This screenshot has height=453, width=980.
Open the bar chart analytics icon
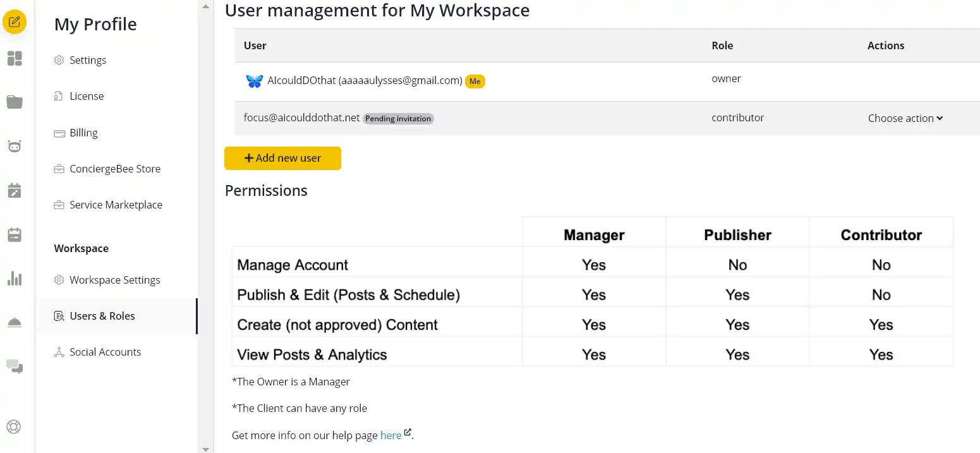15,278
